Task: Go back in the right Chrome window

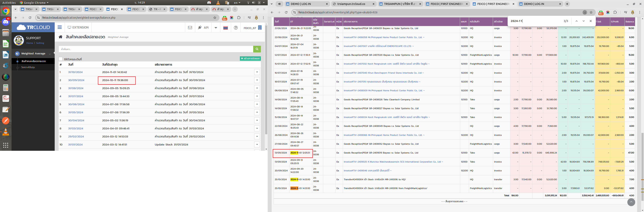Action: [272, 12]
